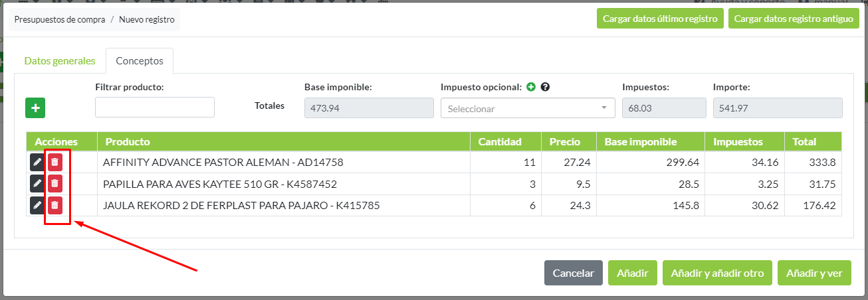Image resolution: width=868 pixels, height=300 pixels.
Task: Click the Cargar datos último registro button
Action: pos(660,19)
